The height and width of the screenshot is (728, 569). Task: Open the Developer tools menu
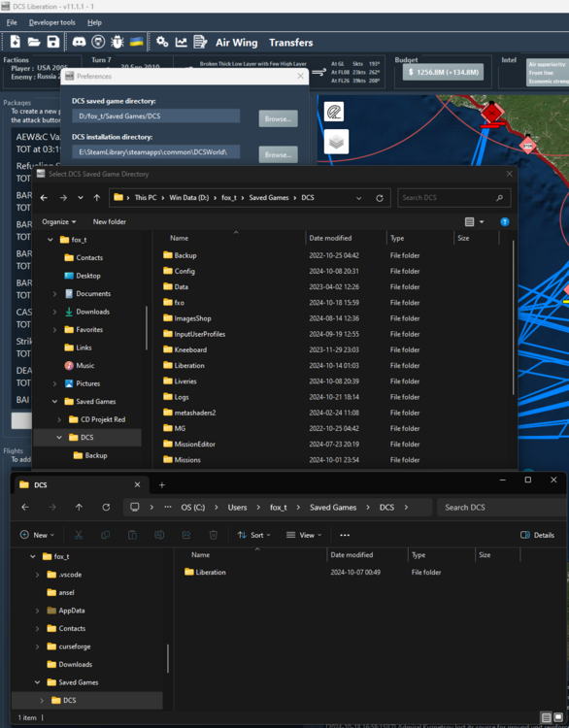click(52, 22)
